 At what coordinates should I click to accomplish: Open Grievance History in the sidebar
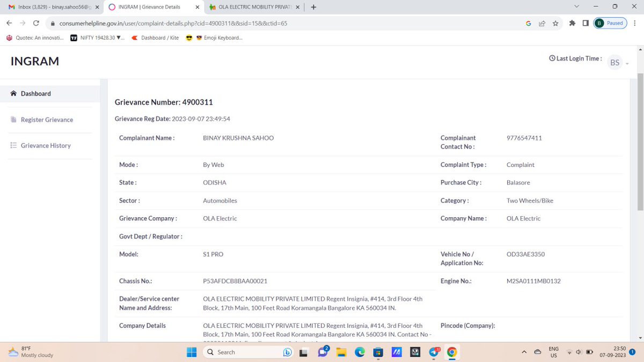click(46, 145)
